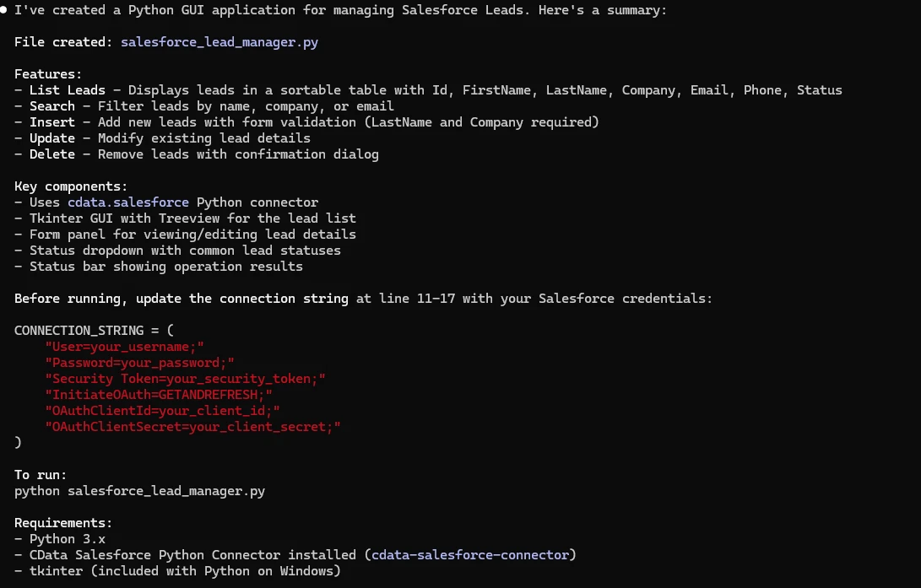Click the "Delete" feature label
Viewport: 921px width, 588px height.
tap(52, 154)
